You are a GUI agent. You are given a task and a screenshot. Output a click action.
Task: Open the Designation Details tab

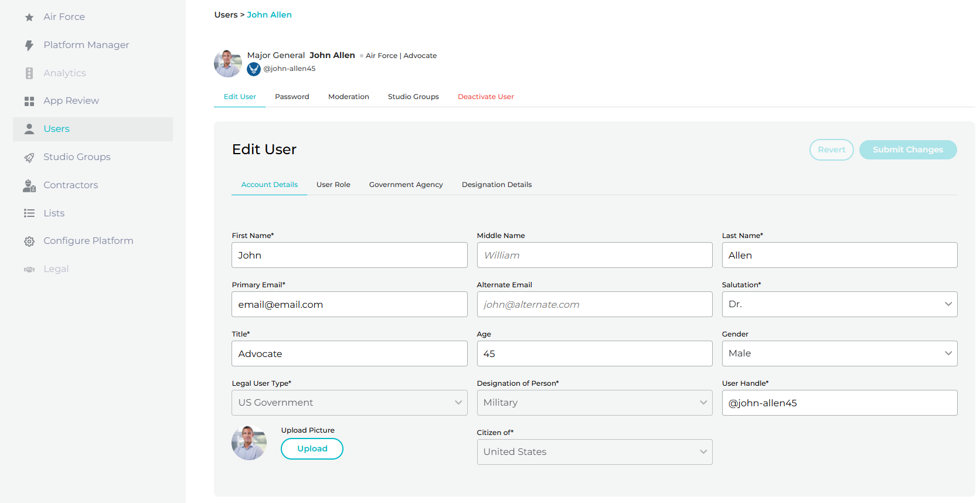tap(496, 185)
